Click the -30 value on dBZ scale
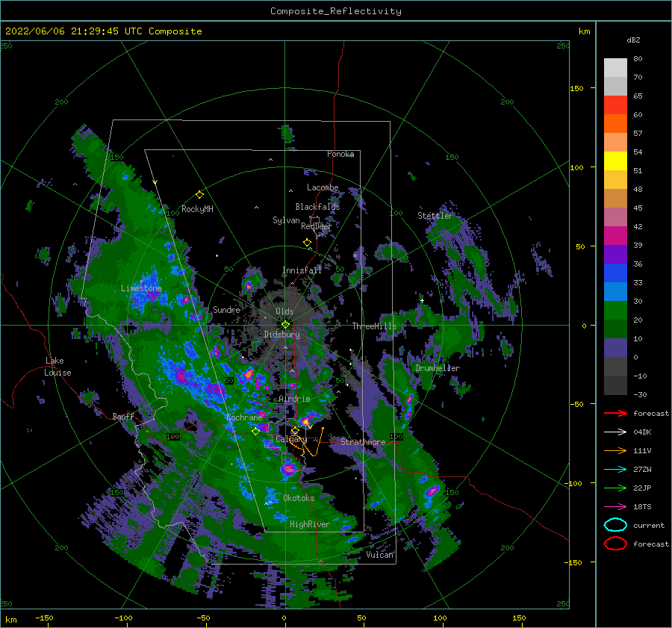Viewport: 672px width, 628px height. coord(640,394)
